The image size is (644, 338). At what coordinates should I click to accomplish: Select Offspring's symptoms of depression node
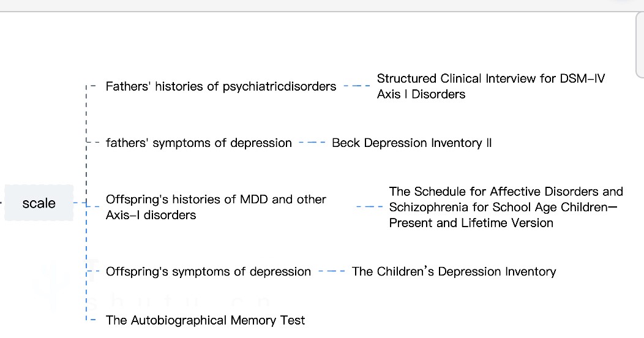click(208, 271)
